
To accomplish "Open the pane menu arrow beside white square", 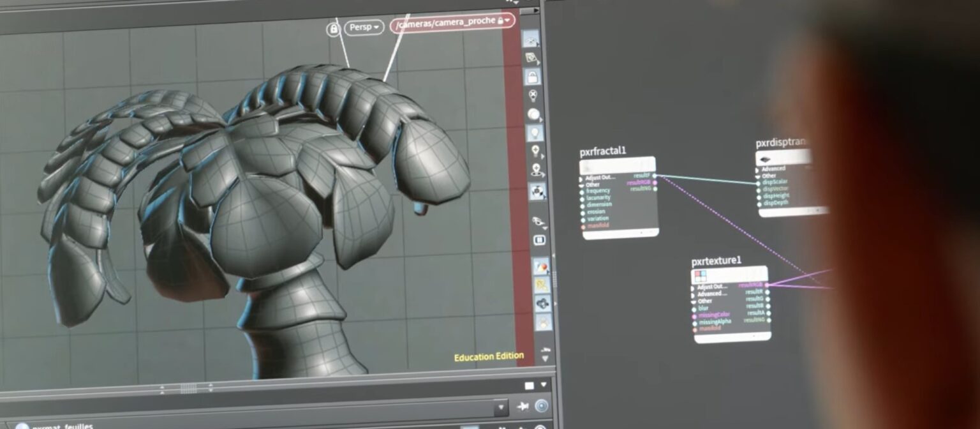I will coord(544,385).
